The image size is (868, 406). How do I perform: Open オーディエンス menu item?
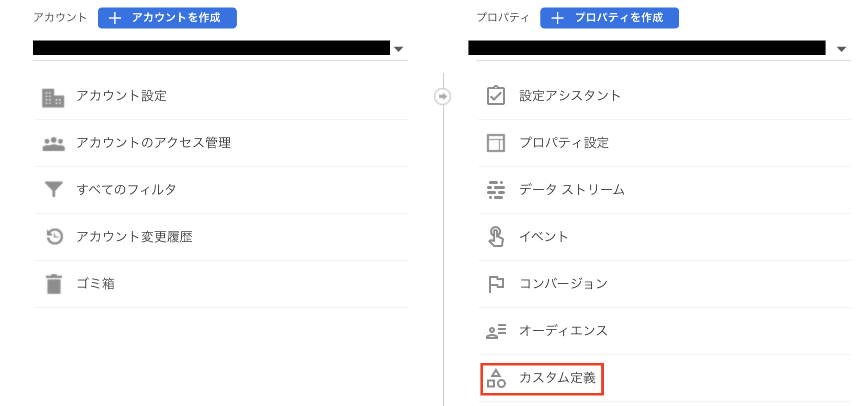(x=664, y=331)
